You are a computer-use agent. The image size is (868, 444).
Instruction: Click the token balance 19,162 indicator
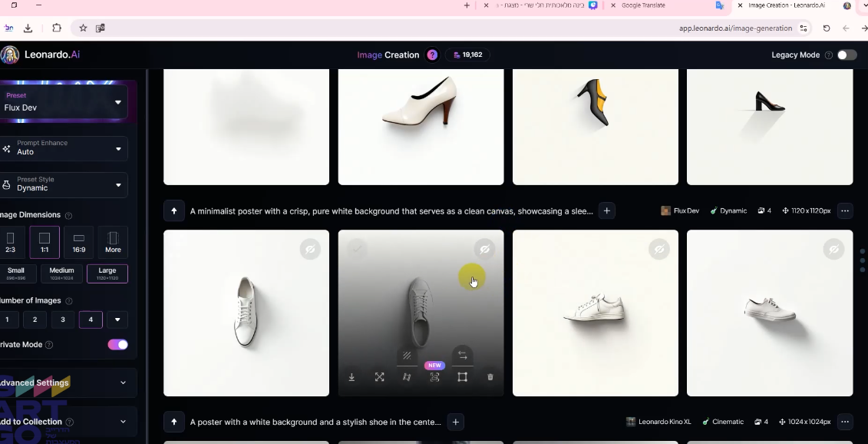(x=467, y=55)
